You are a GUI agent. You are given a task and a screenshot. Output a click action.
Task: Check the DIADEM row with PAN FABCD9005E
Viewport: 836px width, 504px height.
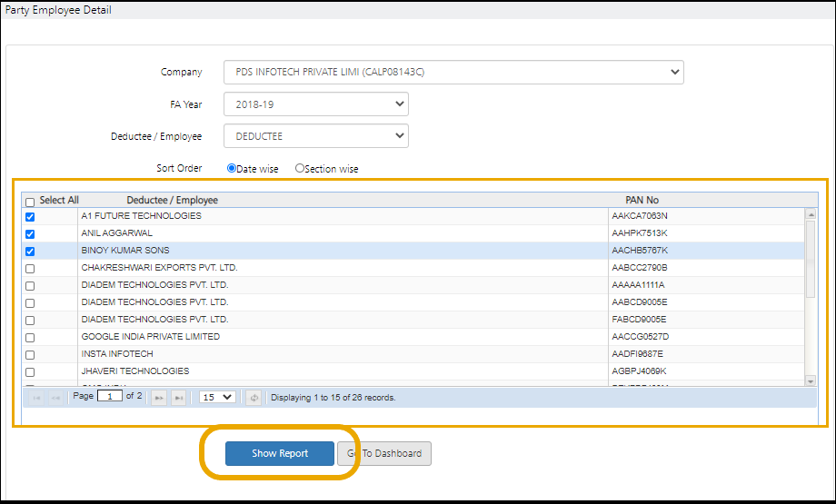click(30, 321)
